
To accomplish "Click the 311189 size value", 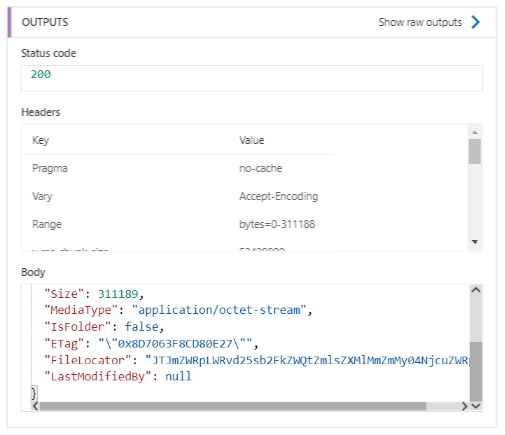I will point(118,294).
